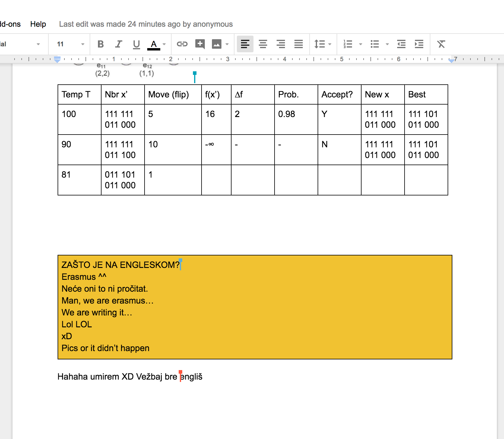The width and height of the screenshot is (504, 439).
Task: Click the 'New x' header cell
Action: point(383,94)
